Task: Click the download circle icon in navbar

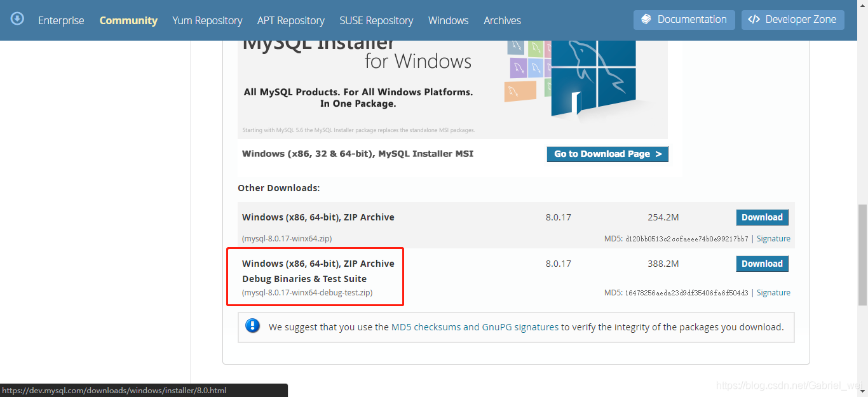Action: tap(18, 18)
